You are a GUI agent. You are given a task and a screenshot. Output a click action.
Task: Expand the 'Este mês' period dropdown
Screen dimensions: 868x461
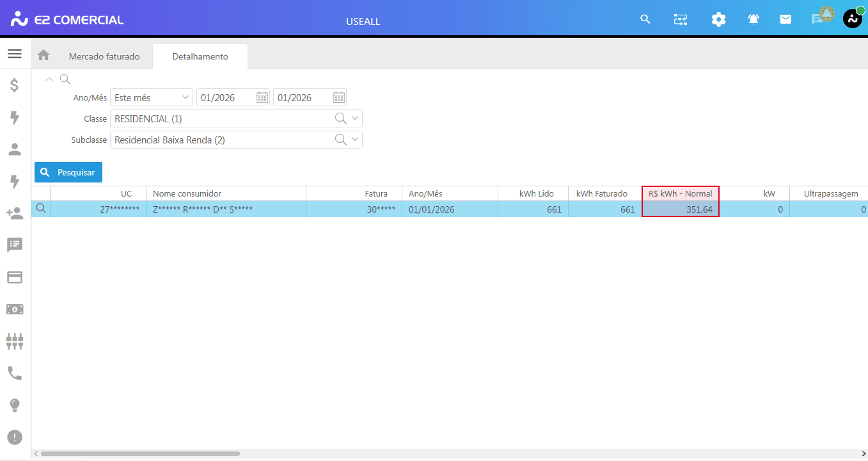(x=185, y=97)
